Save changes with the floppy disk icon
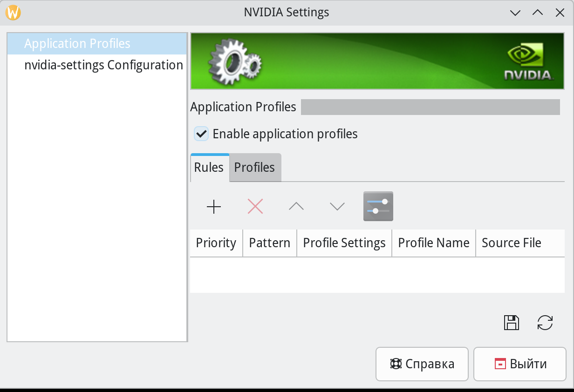The image size is (574, 392). 512,323
